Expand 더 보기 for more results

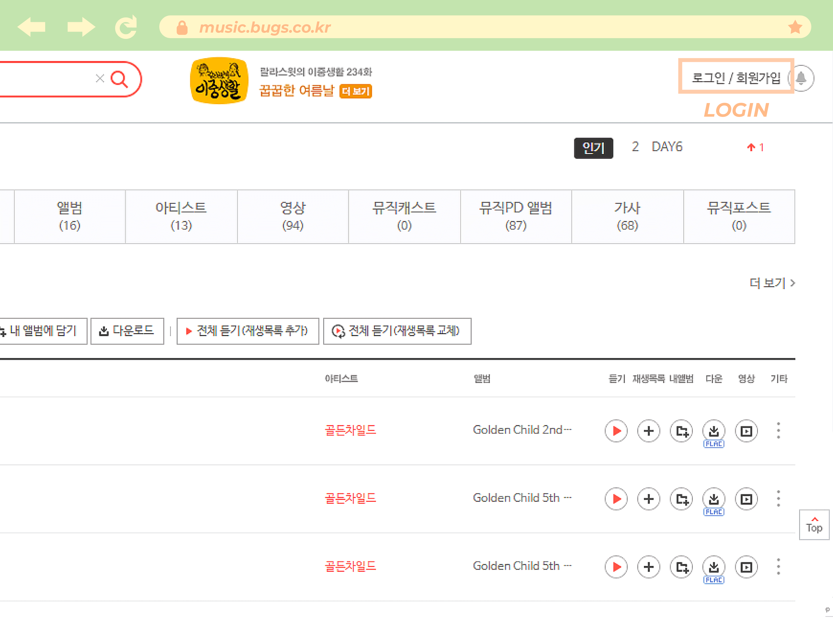(772, 283)
